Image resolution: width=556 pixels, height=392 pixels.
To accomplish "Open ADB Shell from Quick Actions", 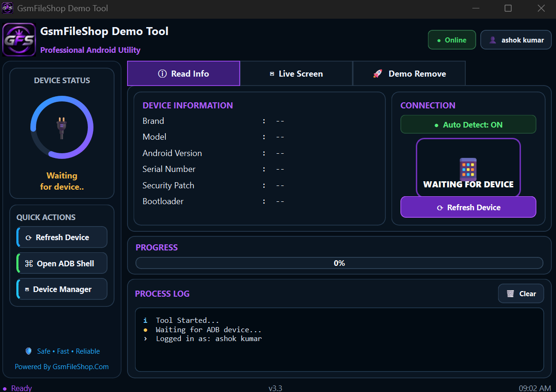I will tap(62, 263).
